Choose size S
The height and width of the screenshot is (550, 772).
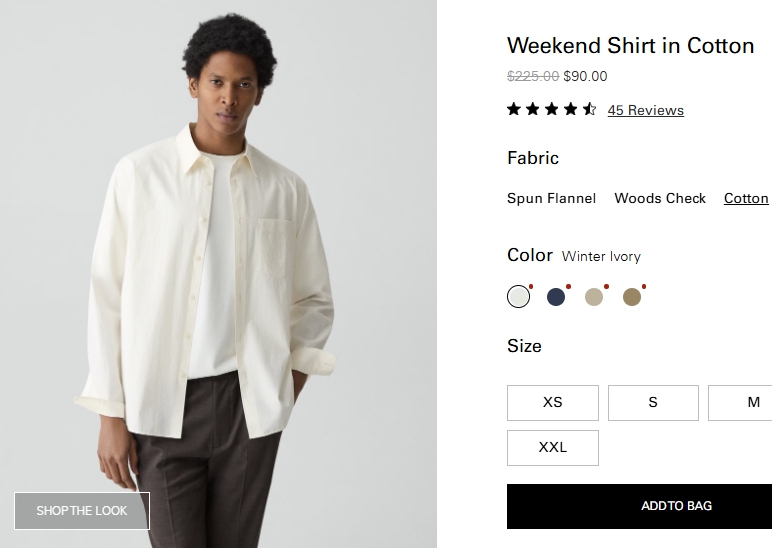coord(653,403)
